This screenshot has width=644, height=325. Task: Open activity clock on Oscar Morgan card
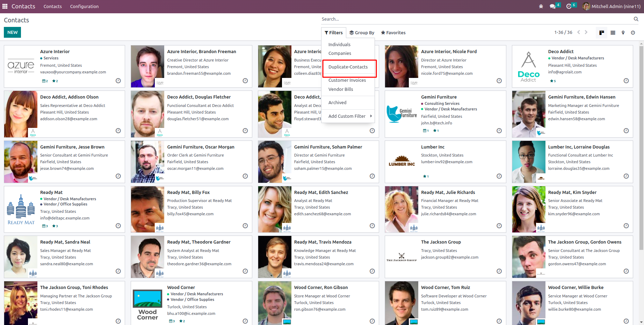pyautogui.click(x=245, y=176)
